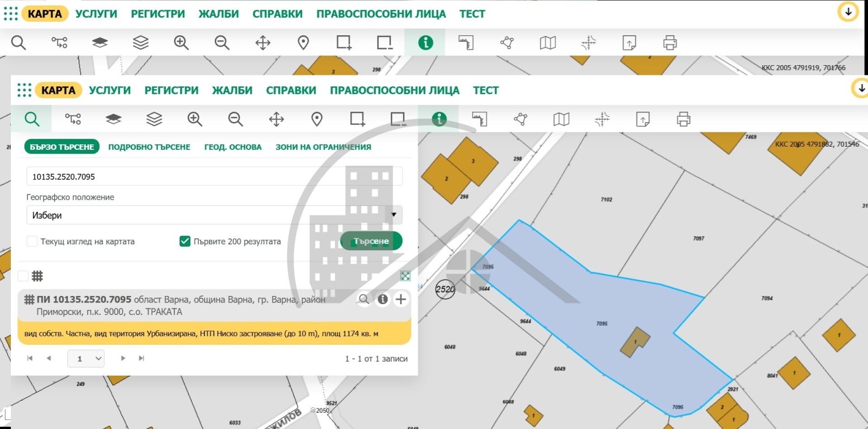Click print icon in the lower toolbar
The height and width of the screenshot is (429, 868).
[684, 119]
